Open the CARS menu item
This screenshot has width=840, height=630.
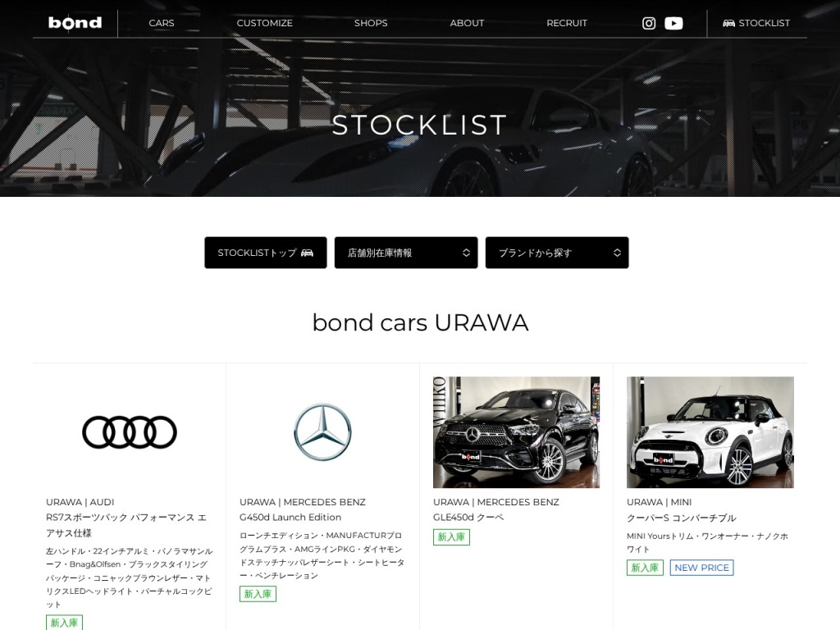coord(162,23)
